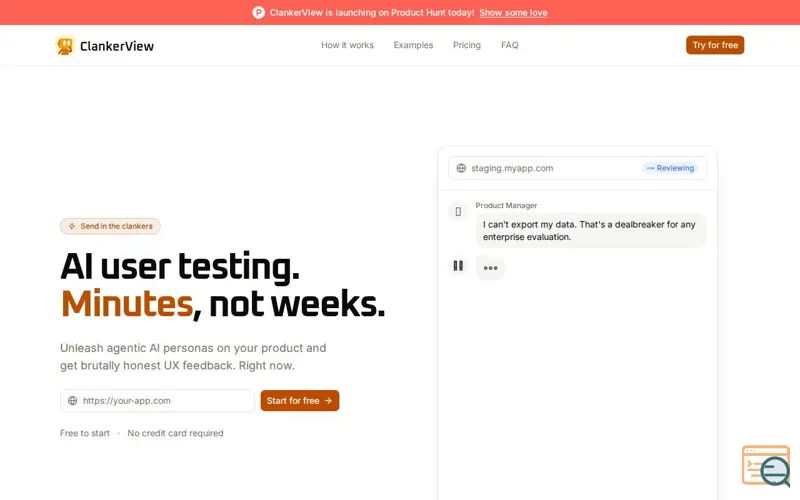This screenshot has width=800, height=500.
Task: Click the orange 'Minutes' word in the heading
Action: (127, 304)
